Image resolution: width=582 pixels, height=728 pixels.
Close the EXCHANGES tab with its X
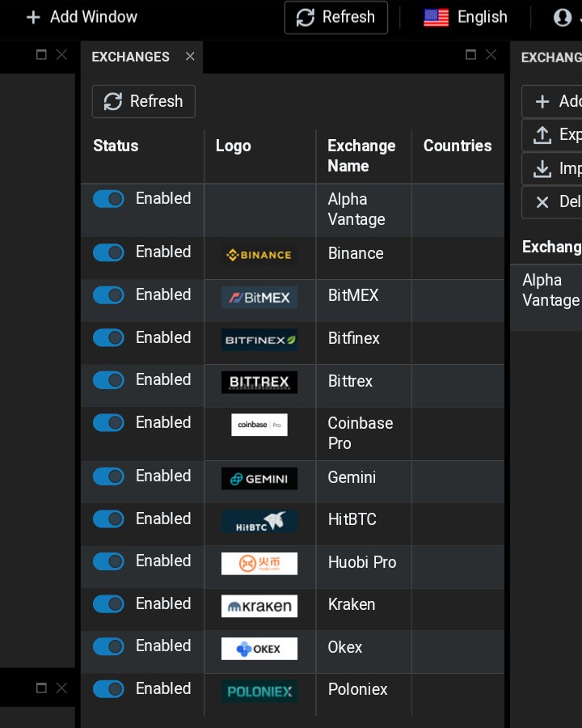(190, 56)
